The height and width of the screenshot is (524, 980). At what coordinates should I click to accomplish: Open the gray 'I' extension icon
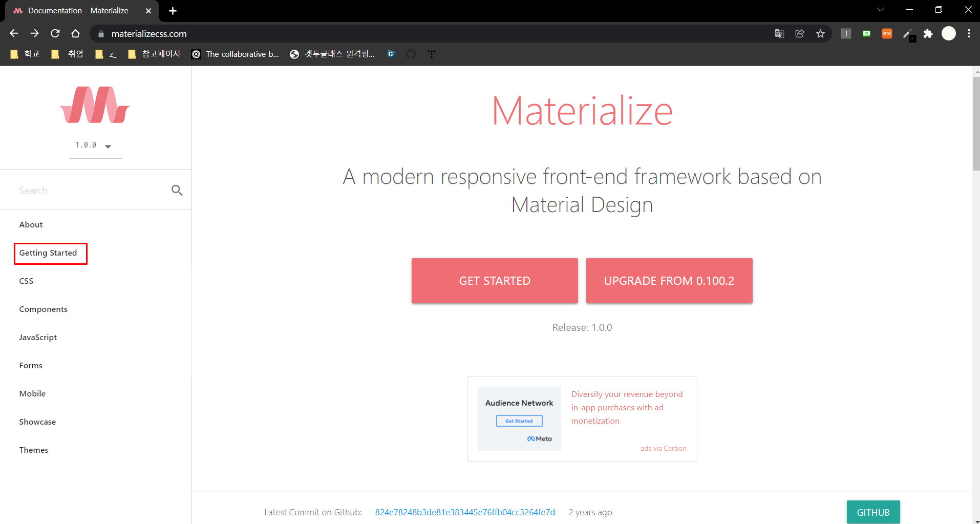(846, 34)
